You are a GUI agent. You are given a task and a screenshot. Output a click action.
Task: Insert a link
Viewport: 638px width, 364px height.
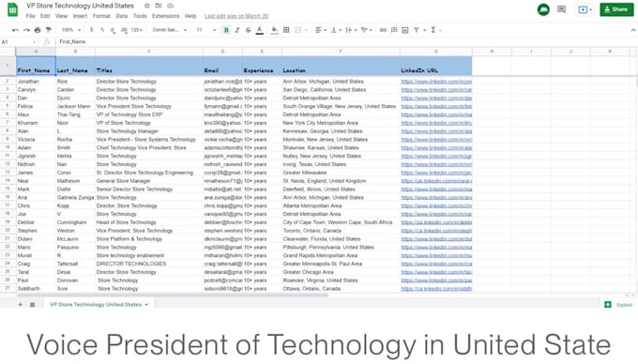(x=383, y=30)
